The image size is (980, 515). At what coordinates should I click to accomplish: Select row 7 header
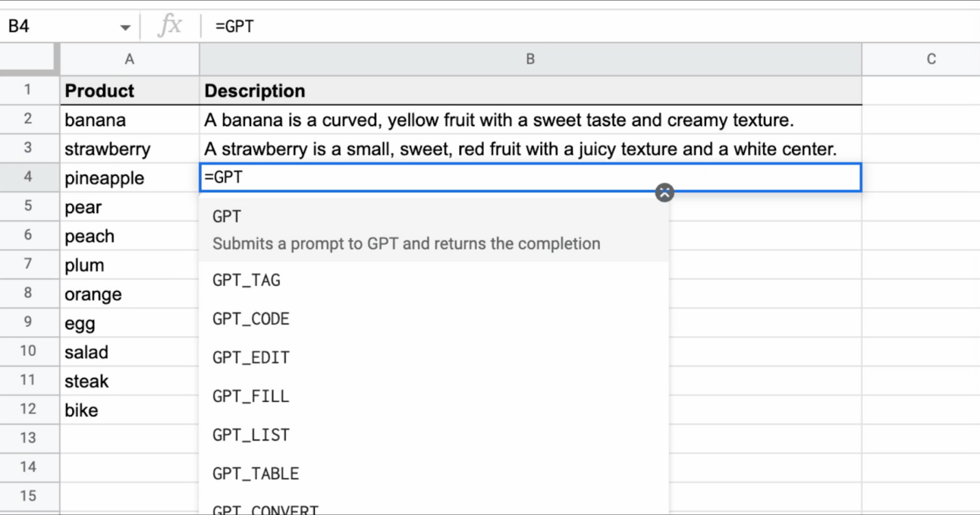tap(28, 265)
